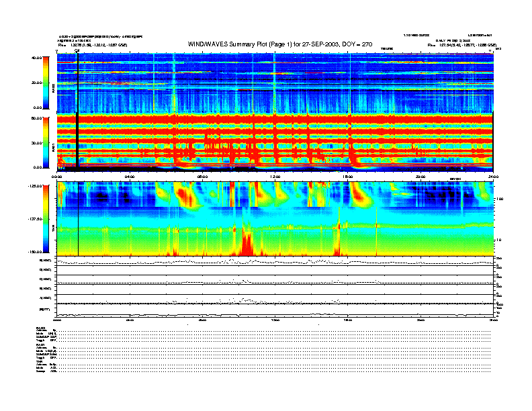Click the top-left Re= position text

93,45
